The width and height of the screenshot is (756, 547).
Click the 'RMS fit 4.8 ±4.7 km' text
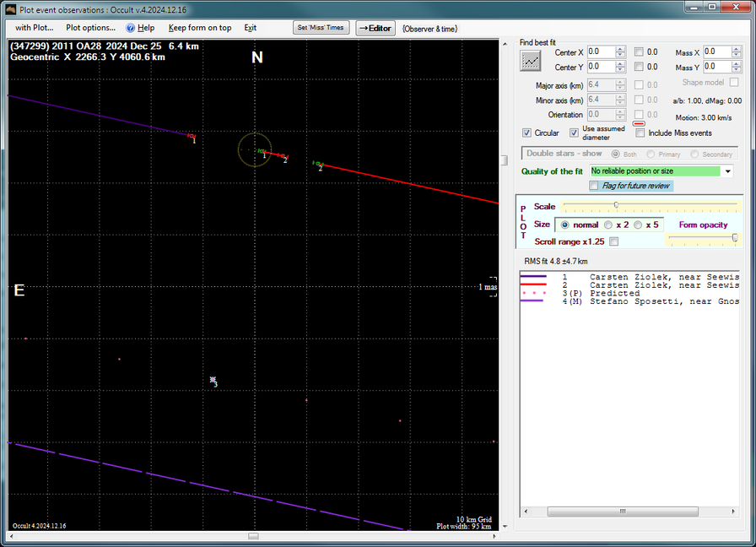pos(556,262)
